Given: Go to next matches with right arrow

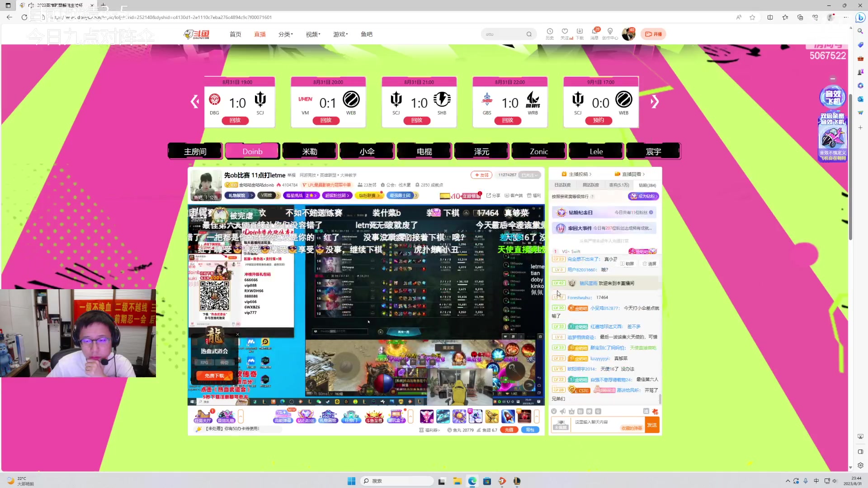Looking at the screenshot, I should (655, 102).
